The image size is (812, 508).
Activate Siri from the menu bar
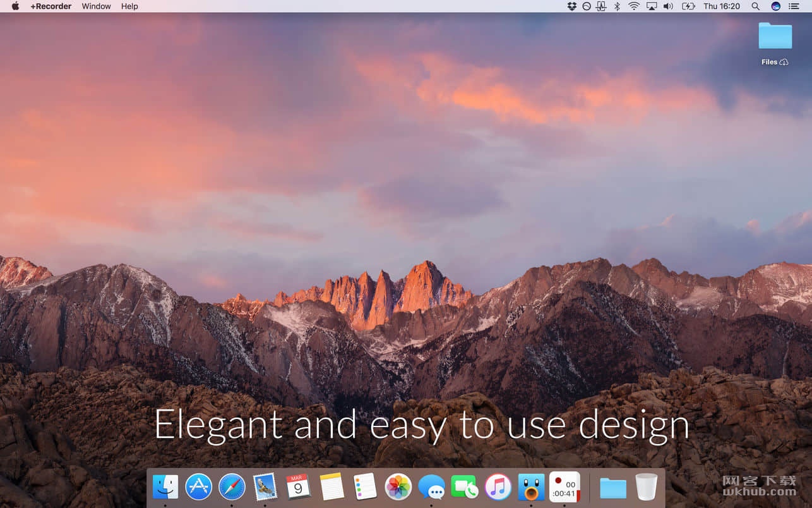[776, 6]
